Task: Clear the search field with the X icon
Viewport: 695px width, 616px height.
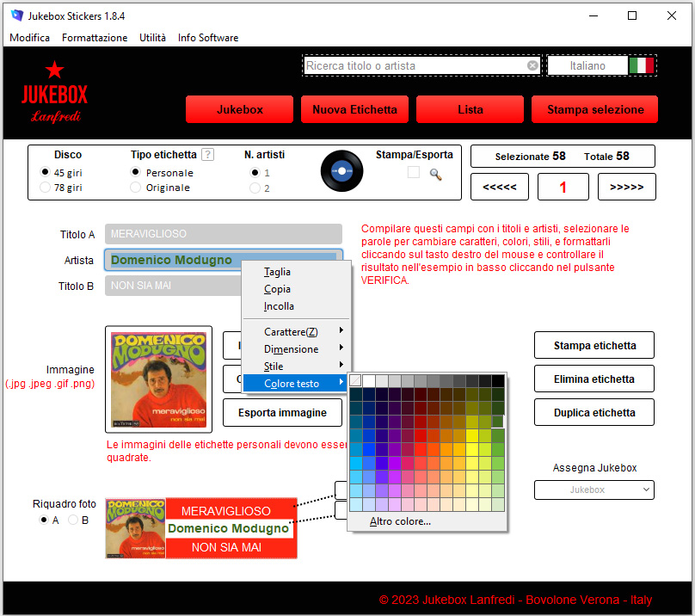Action: 532,65
